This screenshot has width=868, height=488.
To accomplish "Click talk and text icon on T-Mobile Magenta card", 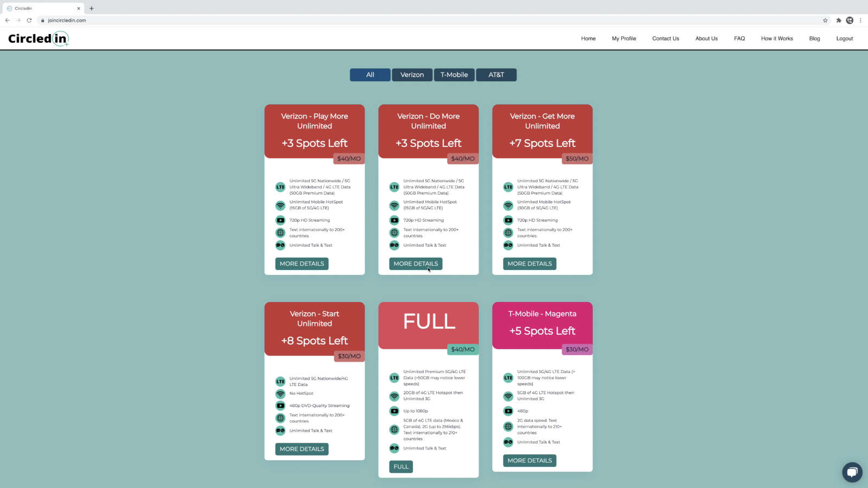I will 508,442.
